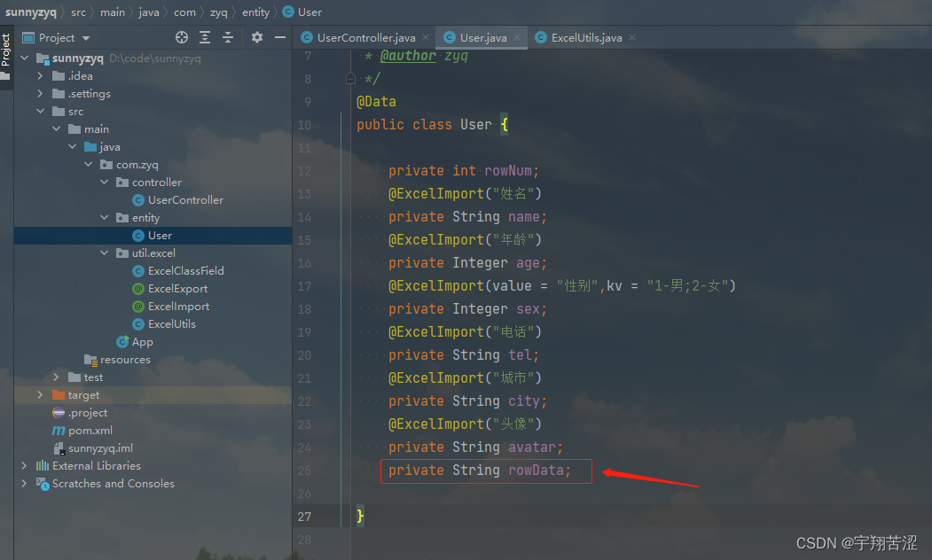This screenshot has height=560, width=932.
Task: Close the UserController.java tab
Action: tap(426, 37)
